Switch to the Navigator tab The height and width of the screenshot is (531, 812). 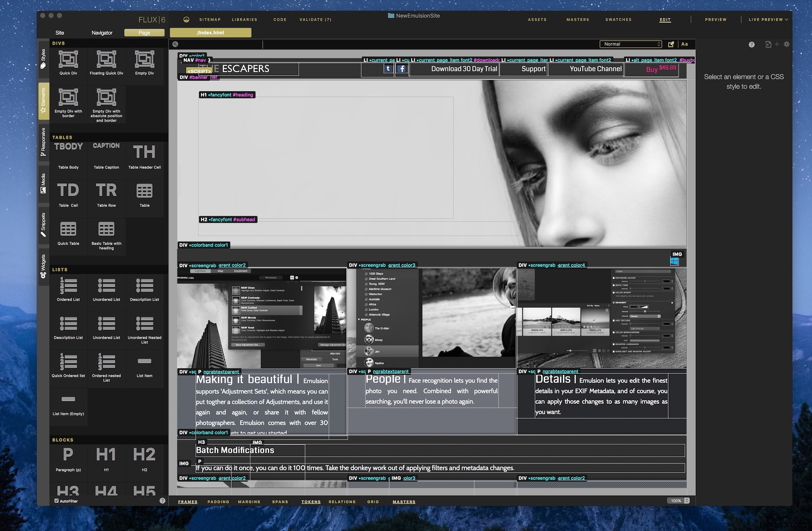coord(102,33)
